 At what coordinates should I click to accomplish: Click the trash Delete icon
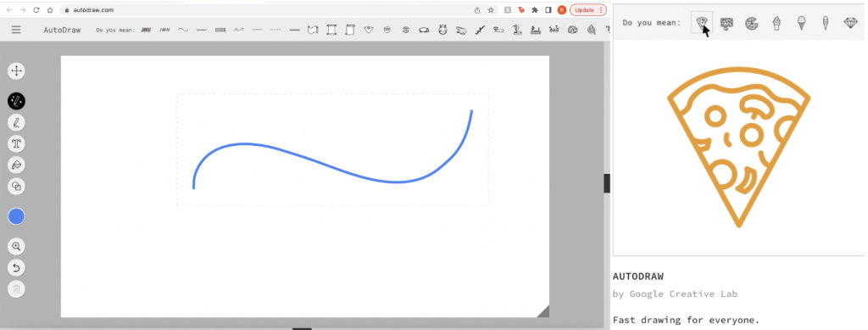(x=17, y=289)
